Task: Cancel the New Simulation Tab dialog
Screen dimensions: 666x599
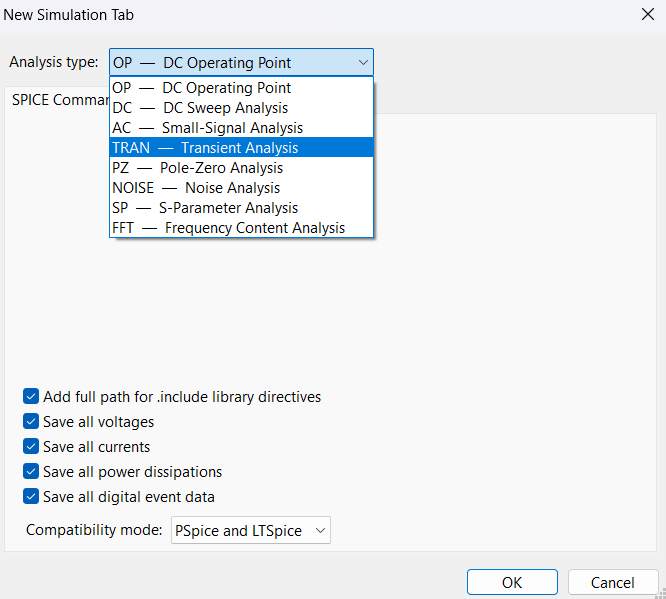Action: [613, 582]
